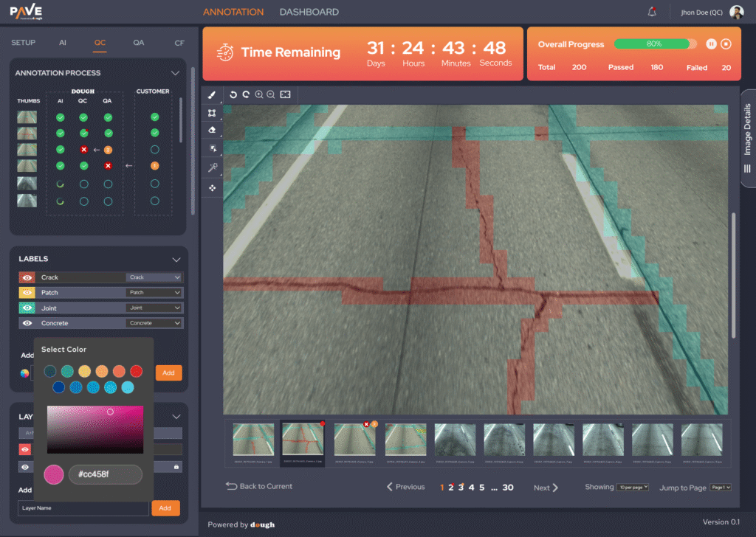Image resolution: width=756 pixels, height=537 pixels.
Task: Pick the red color swatch
Action: [x=137, y=371]
